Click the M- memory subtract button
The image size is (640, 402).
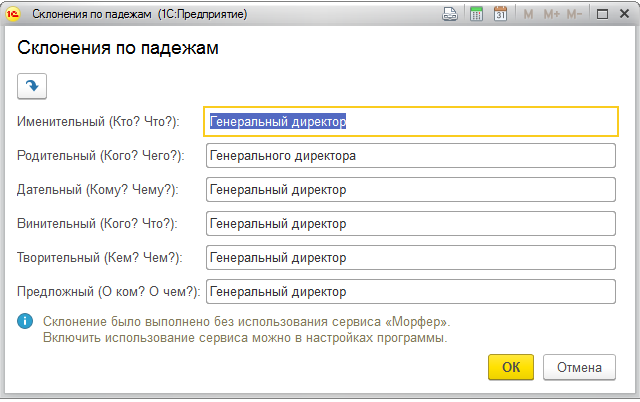click(574, 14)
